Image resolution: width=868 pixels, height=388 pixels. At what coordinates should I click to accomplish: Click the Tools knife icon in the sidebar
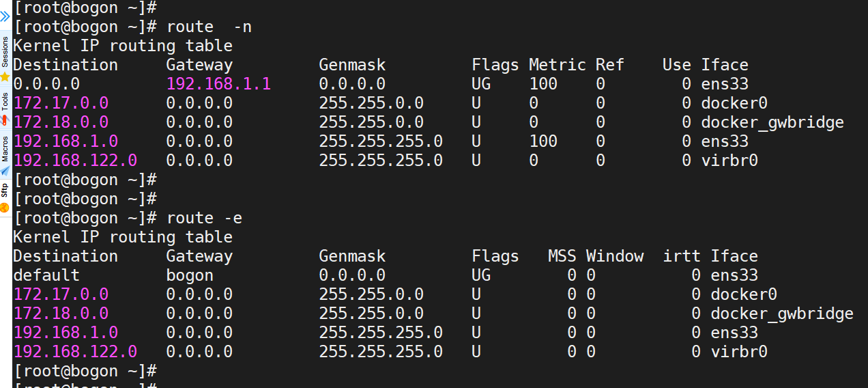pos(5,120)
